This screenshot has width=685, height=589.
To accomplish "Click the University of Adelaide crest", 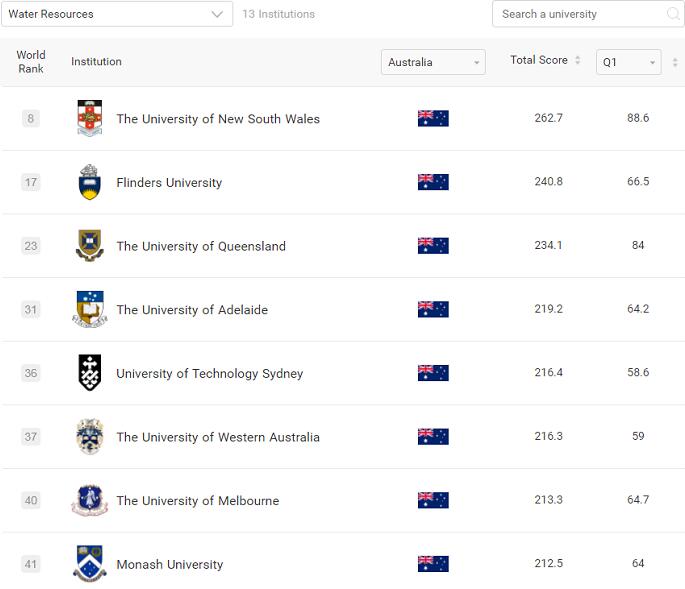I will click(90, 309).
